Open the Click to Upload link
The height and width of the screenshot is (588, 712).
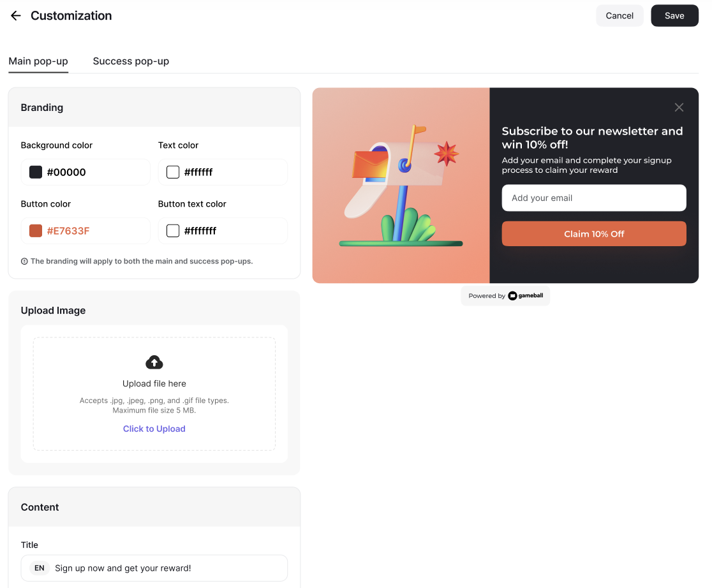[154, 428]
